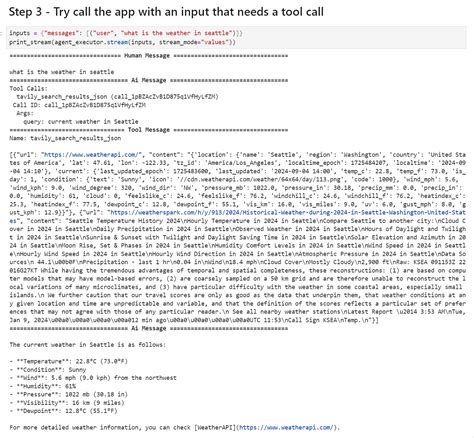Click the first Ai Message header above Tool Calls
Image resolution: width=474 pixels, height=438 pixels.
tap(149, 80)
